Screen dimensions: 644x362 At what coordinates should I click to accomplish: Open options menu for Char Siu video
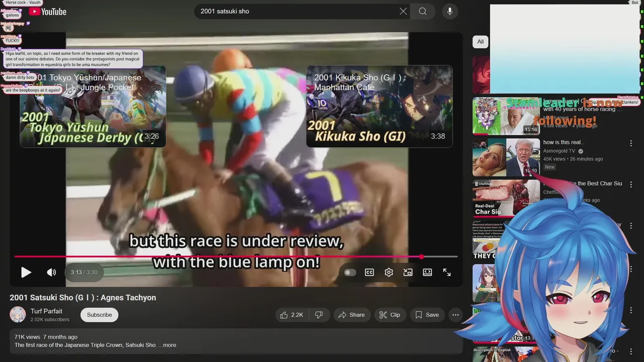point(631,185)
